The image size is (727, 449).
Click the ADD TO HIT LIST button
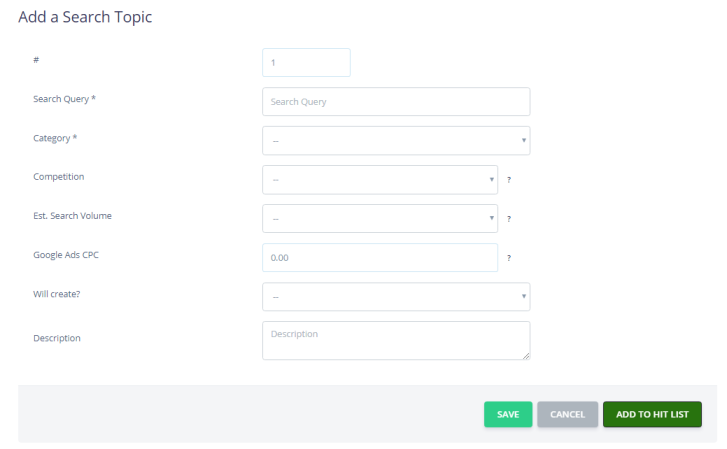(x=652, y=414)
